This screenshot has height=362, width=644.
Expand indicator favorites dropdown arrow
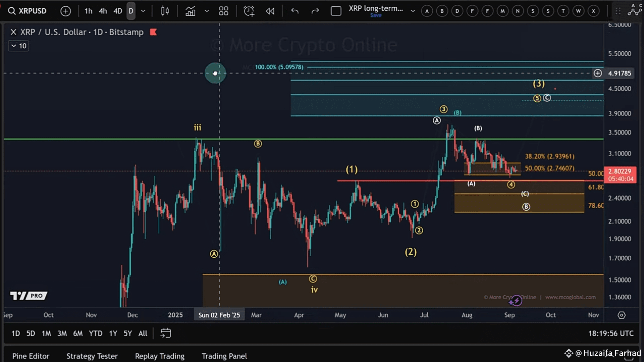tap(207, 11)
